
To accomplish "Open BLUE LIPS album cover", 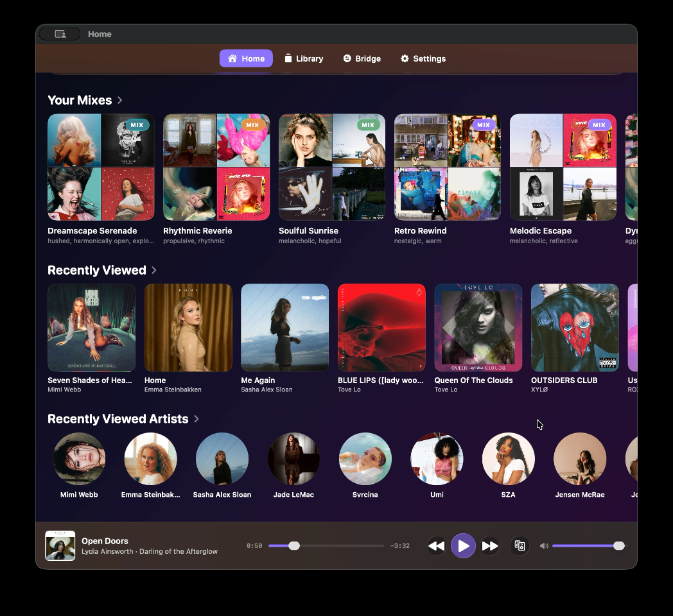I will point(381,327).
